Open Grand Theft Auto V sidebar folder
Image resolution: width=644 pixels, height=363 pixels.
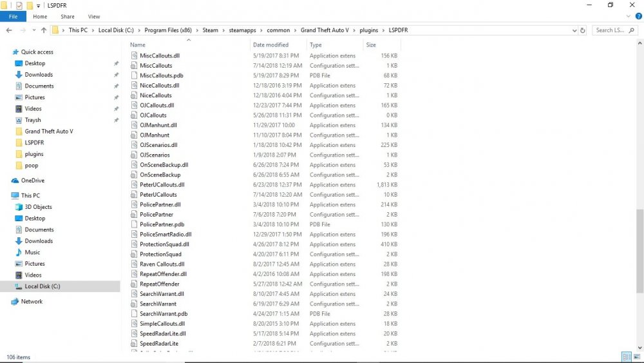tap(48, 131)
